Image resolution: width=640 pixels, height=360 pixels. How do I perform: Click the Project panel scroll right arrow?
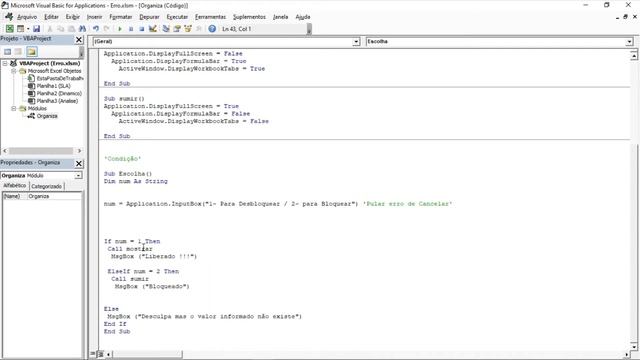tap(79, 151)
